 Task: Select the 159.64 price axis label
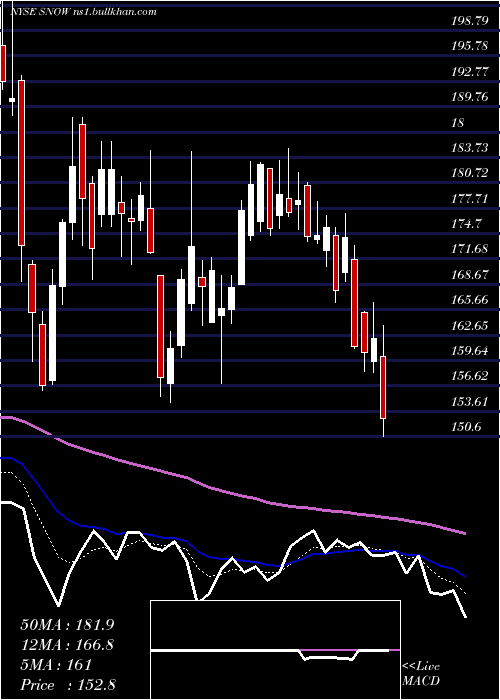[470, 351]
